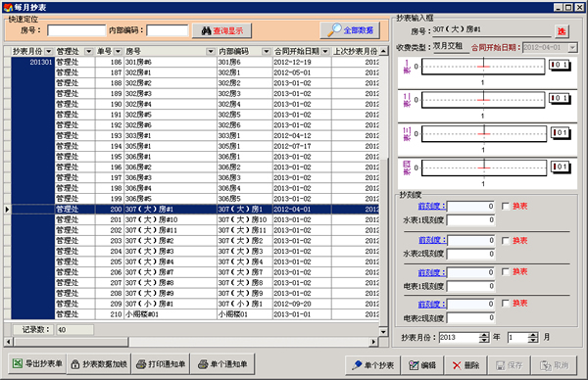Image resolution: width=588 pixels, height=380 pixels.
Task: Open the room number column filter dropdown
Action: [x=211, y=51]
